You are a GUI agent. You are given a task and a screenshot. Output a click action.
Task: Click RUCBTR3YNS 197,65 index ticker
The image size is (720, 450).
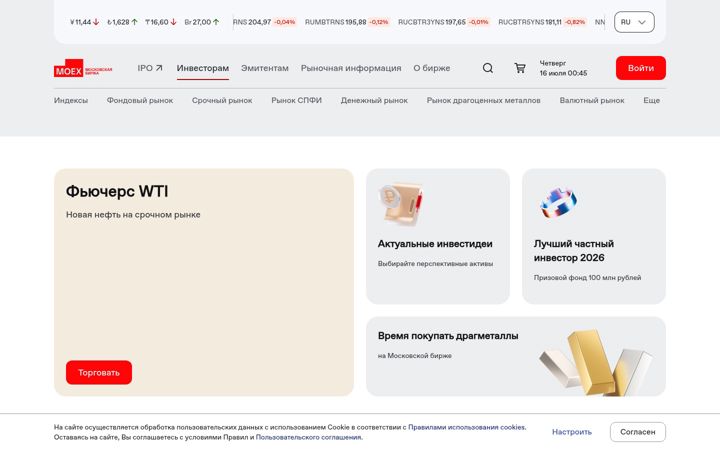point(443,22)
